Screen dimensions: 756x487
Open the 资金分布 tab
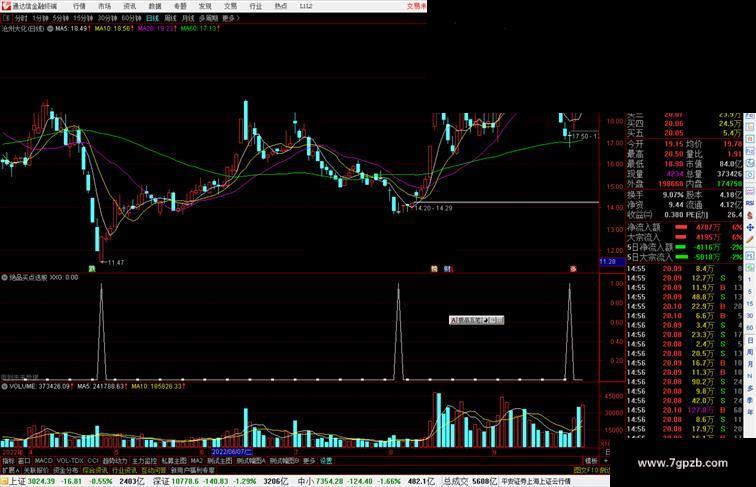(x=66, y=470)
